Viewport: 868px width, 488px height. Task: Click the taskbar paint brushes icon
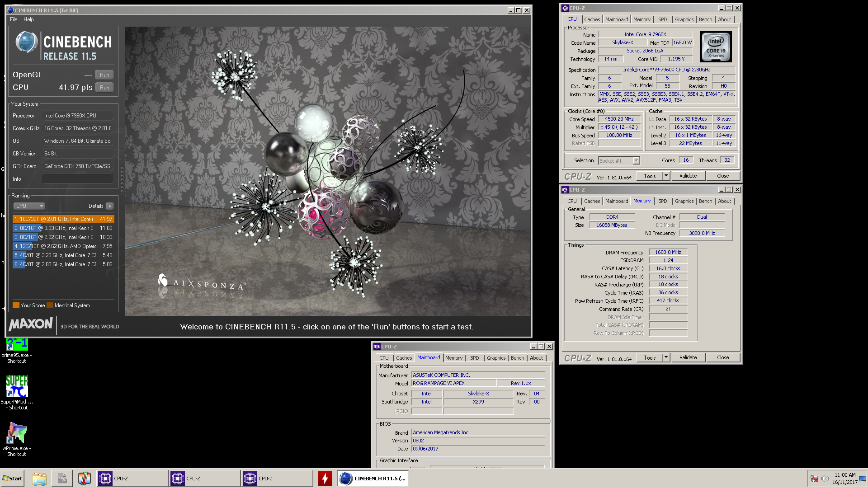click(x=85, y=479)
